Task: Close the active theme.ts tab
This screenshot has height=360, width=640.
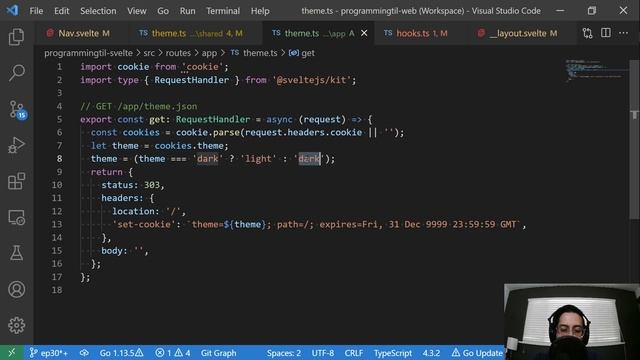Action: (x=364, y=33)
